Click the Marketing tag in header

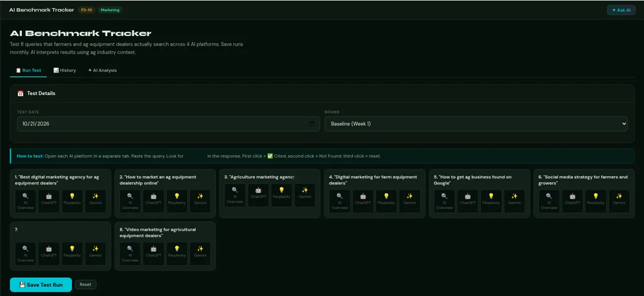pos(110,10)
